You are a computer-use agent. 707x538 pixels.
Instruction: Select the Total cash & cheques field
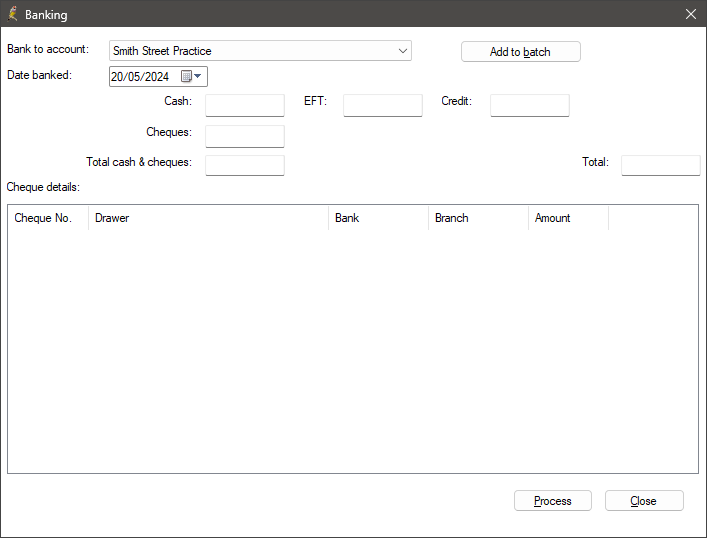[x=245, y=165]
